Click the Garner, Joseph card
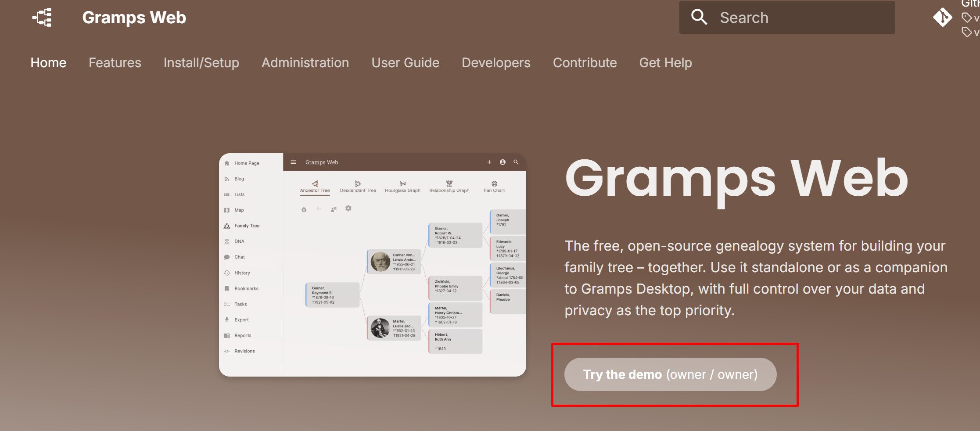This screenshot has height=431, width=980. point(508,222)
